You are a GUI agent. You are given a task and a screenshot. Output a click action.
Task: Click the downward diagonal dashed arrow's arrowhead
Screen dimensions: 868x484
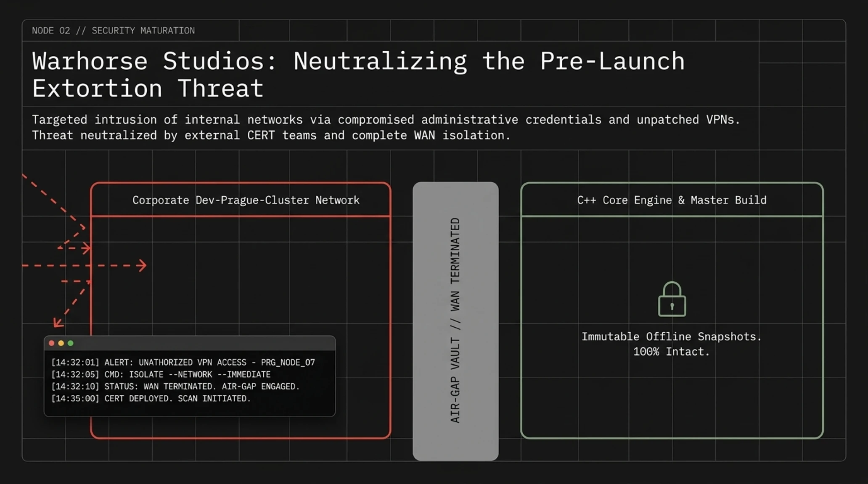pos(58,322)
